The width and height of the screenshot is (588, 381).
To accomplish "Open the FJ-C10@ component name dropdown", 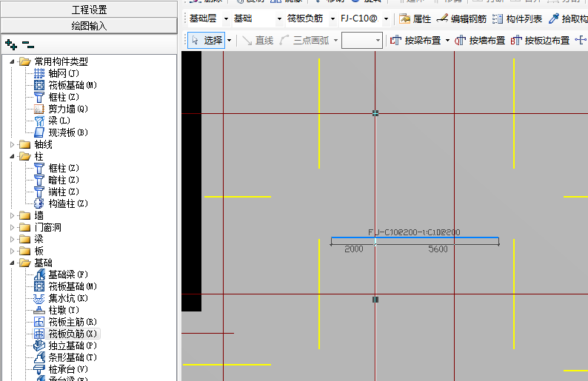I will 386,18.
